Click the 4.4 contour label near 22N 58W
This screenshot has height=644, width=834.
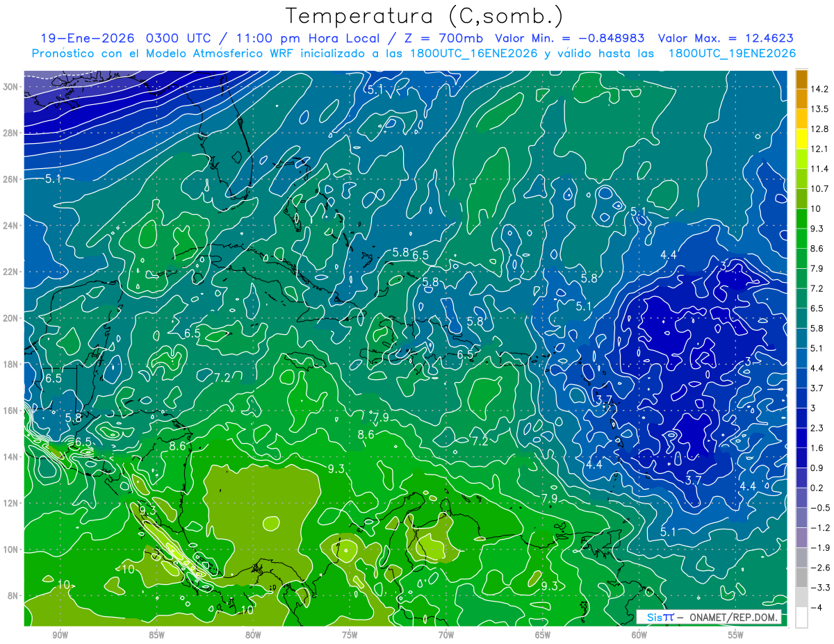click(x=669, y=255)
